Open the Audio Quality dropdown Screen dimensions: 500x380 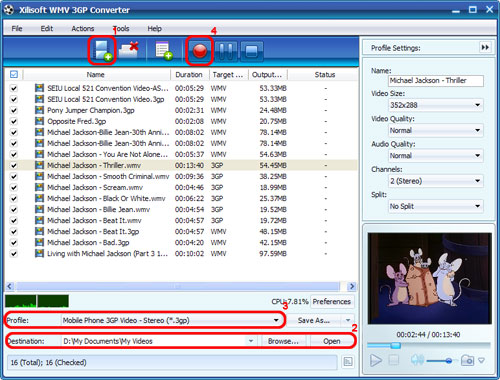436,156
